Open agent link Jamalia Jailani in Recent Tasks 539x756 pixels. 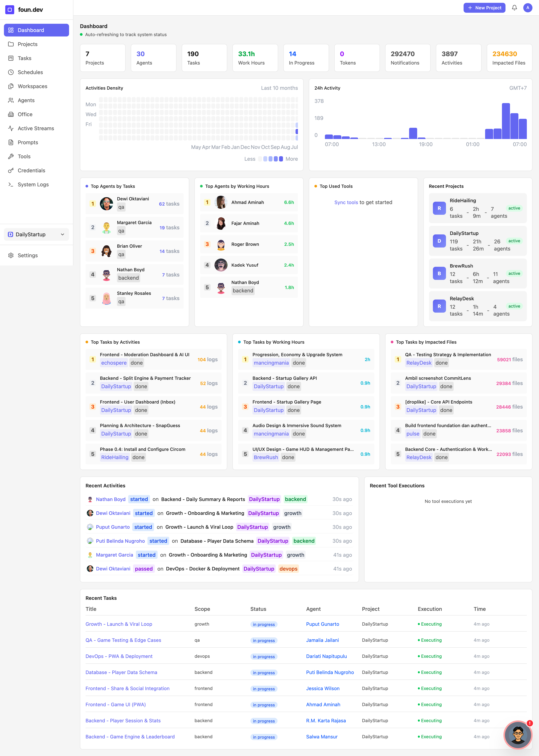tap(322, 640)
